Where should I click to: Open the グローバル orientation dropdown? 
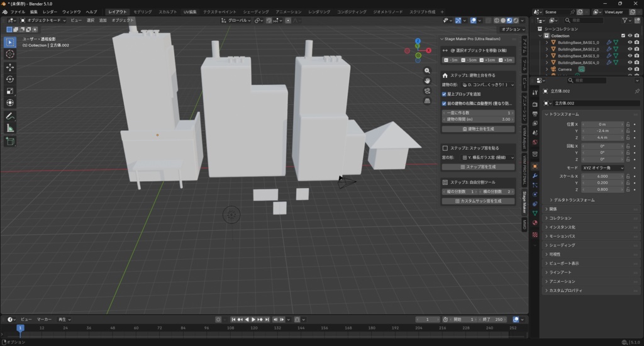236,20
